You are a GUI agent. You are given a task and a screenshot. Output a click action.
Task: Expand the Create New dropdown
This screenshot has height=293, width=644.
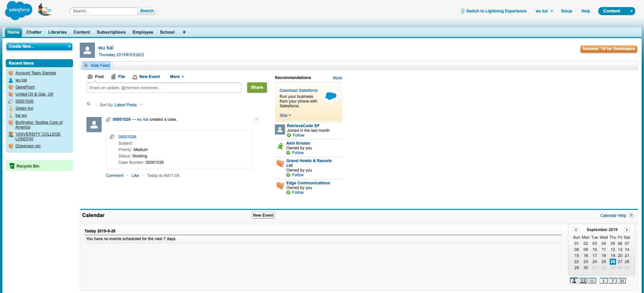pos(39,46)
